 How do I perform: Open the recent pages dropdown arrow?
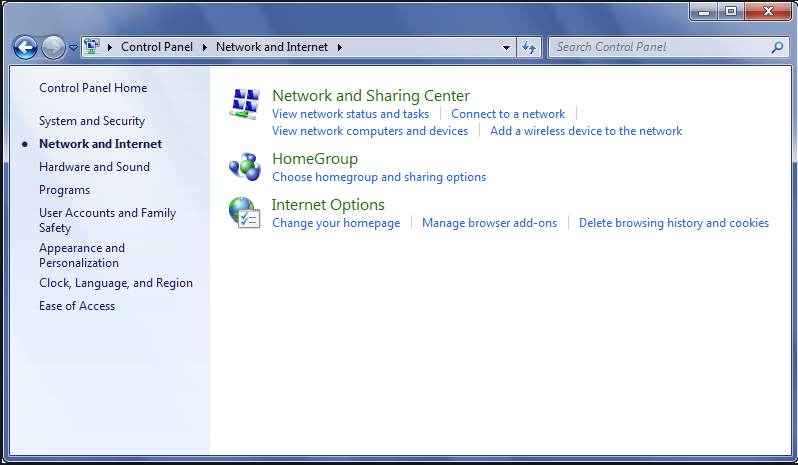click(73, 48)
